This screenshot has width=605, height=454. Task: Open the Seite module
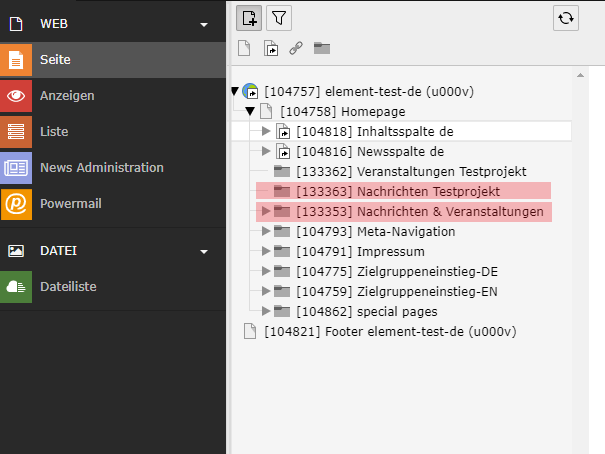tap(56, 60)
